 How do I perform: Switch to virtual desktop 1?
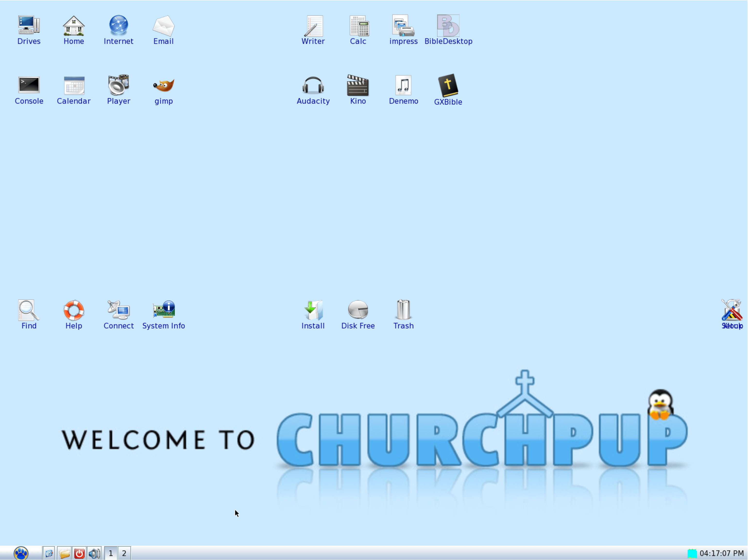pyautogui.click(x=110, y=553)
